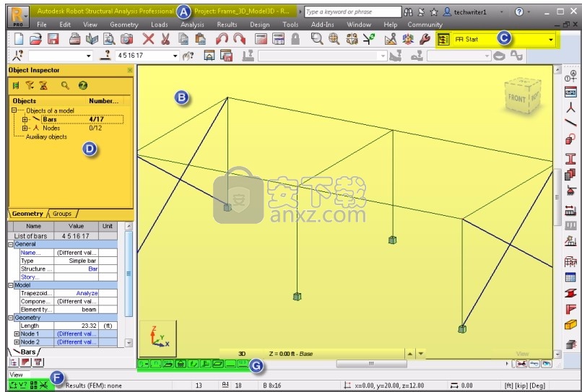This screenshot has height=392, width=582.
Task: Click the Analyze value in Trapezoid row
Action: point(87,293)
